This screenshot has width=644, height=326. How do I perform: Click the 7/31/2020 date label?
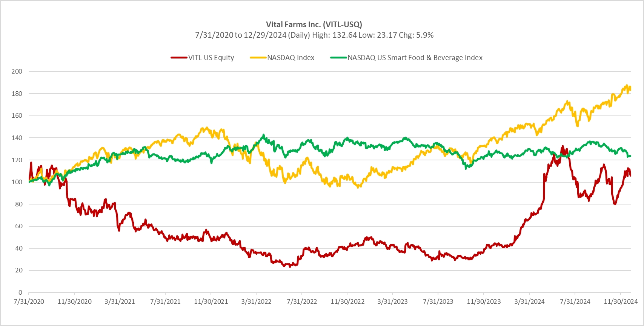pyautogui.click(x=29, y=302)
